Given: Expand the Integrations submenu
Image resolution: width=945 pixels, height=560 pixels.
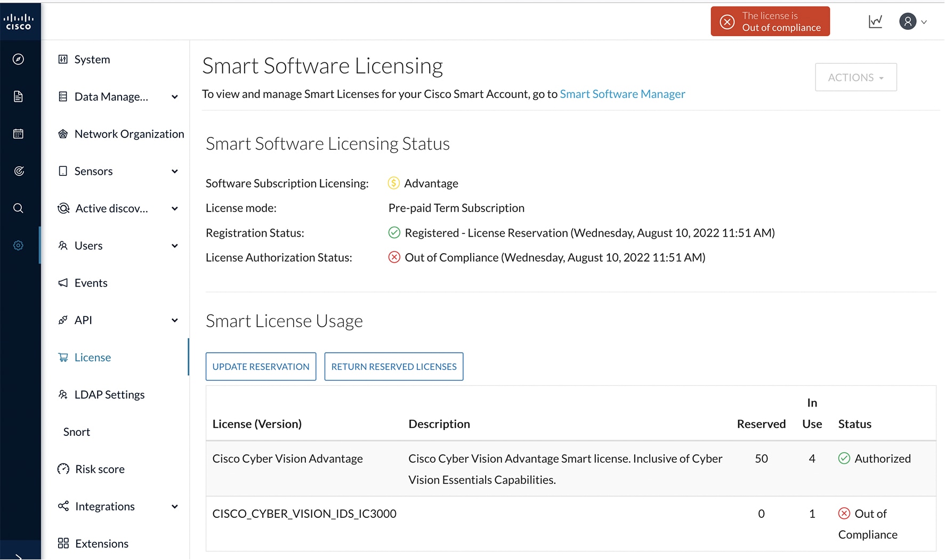Looking at the screenshot, I should point(174,507).
